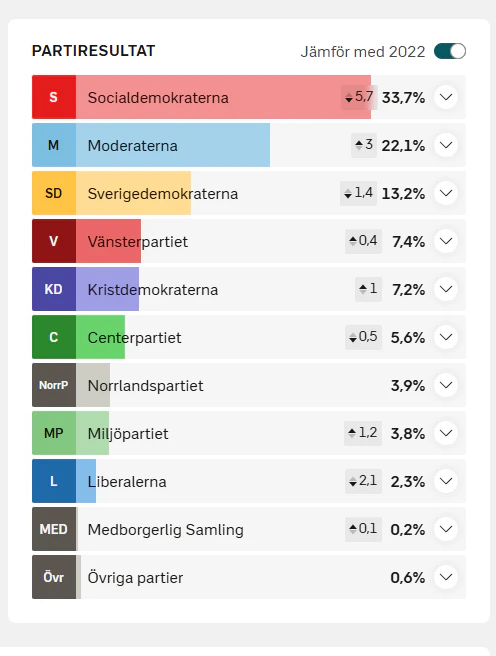Open the Vänsterpartiet details chevron
The image size is (496, 656).
coord(446,241)
